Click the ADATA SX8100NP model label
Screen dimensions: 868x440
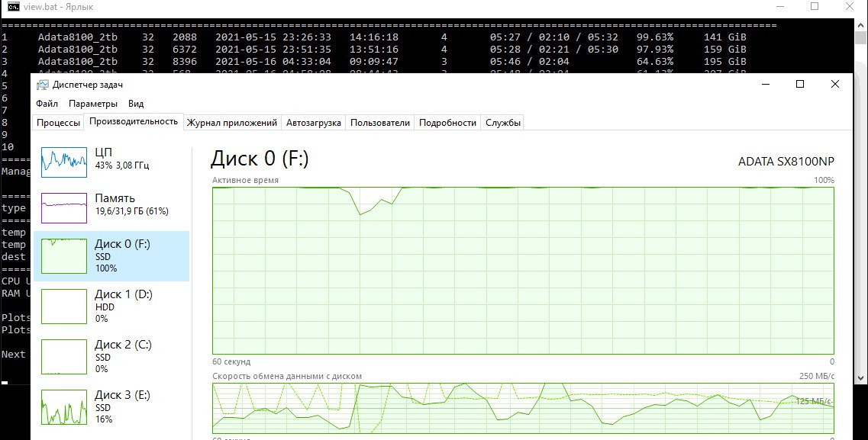point(786,162)
